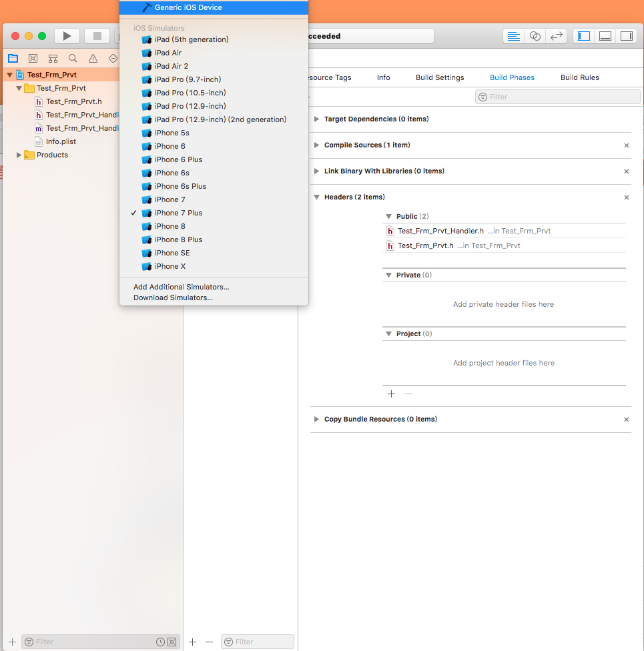Switch to the Build Settings tab
This screenshot has height=651, width=644.
point(440,77)
